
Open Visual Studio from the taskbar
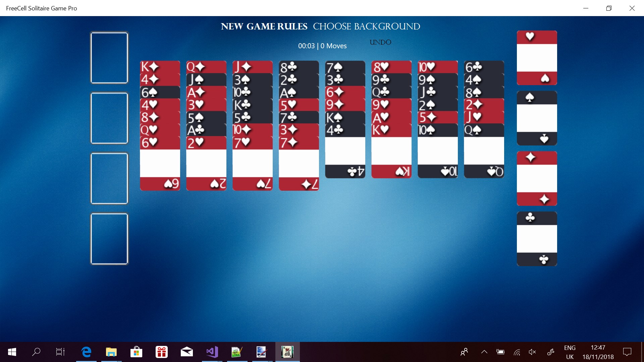[x=212, y=352]
